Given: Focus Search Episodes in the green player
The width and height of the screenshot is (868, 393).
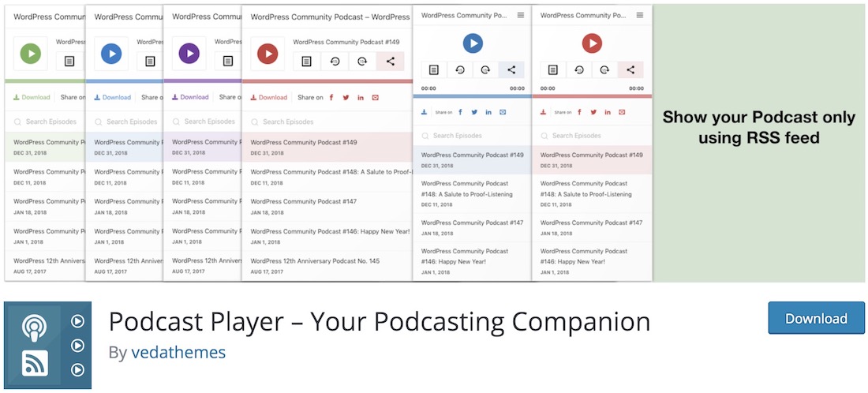Looking at the screenshot, I should pyautogui.click(x=46, y=122).
